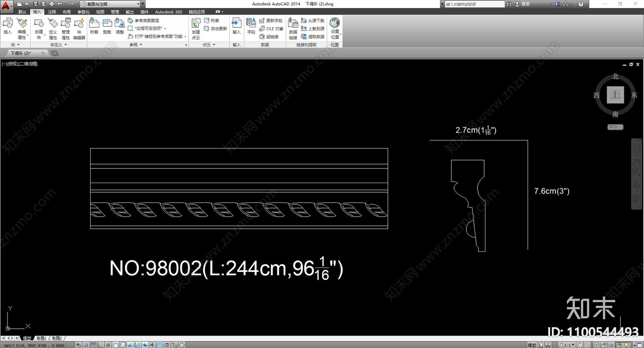This screenshot has height=348, width=644.
Task: Switch to the 注释 ribbon tab
Action: pyautogui.click(x=52, y=12)
